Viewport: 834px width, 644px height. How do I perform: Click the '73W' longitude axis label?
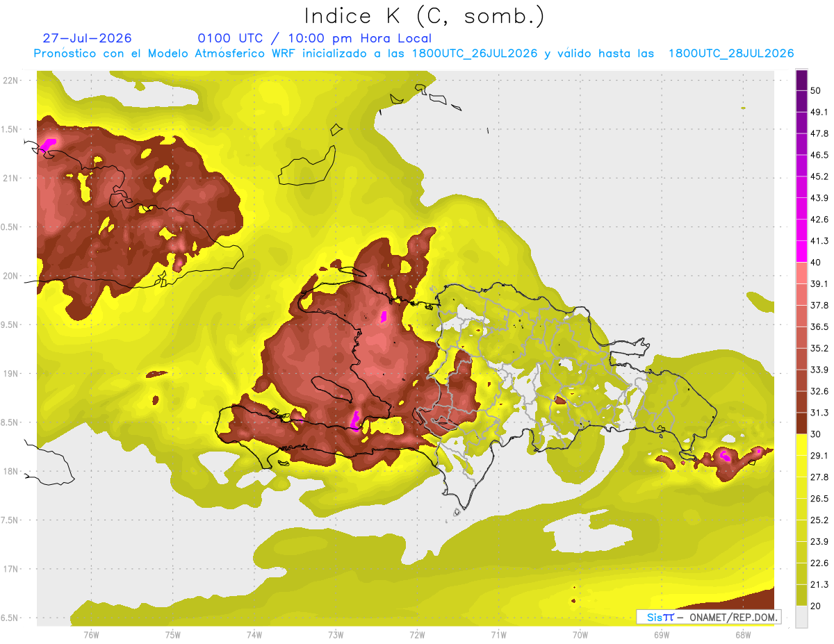(336, 635)
